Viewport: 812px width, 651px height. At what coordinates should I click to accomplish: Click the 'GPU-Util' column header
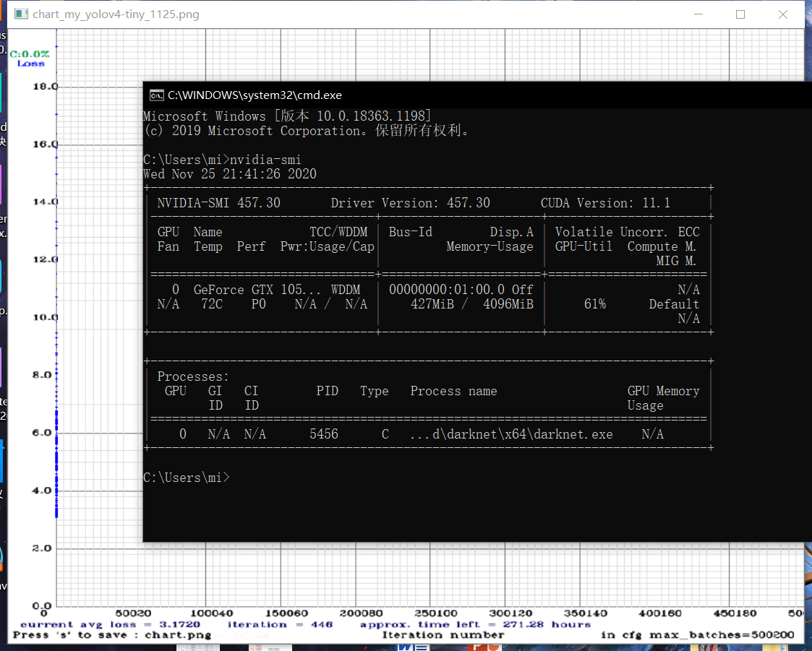(x=584, y=246)
